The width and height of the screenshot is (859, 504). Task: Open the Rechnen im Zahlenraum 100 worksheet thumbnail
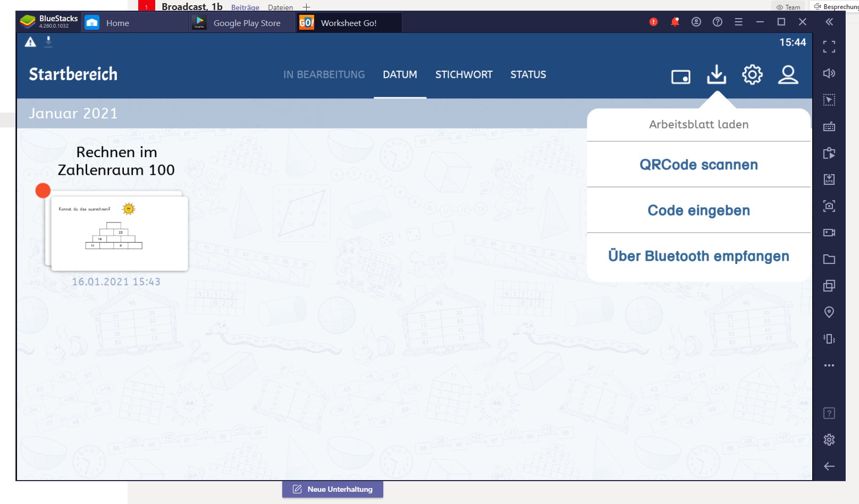tap(119, 233)
